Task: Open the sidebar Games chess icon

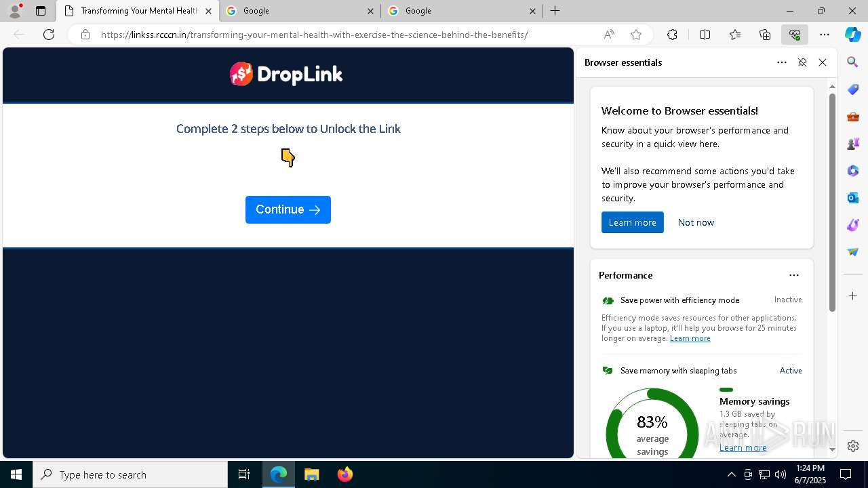Action: [x=853, y=144]
